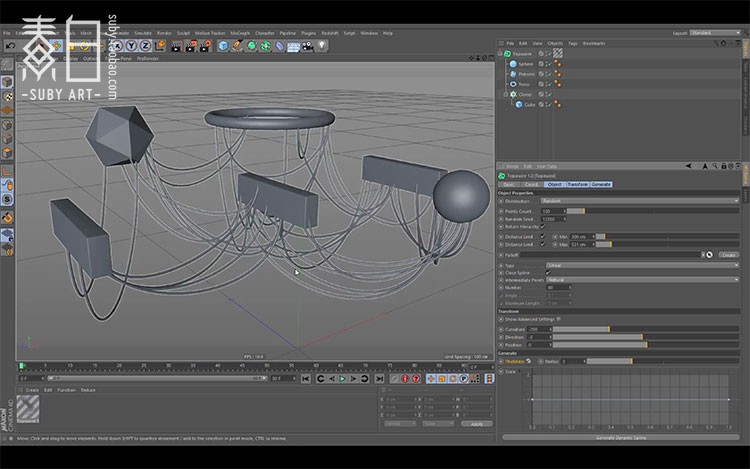The image size is (750, 469).
Task: Click the Falloff Create button
Action: [728, 255]
